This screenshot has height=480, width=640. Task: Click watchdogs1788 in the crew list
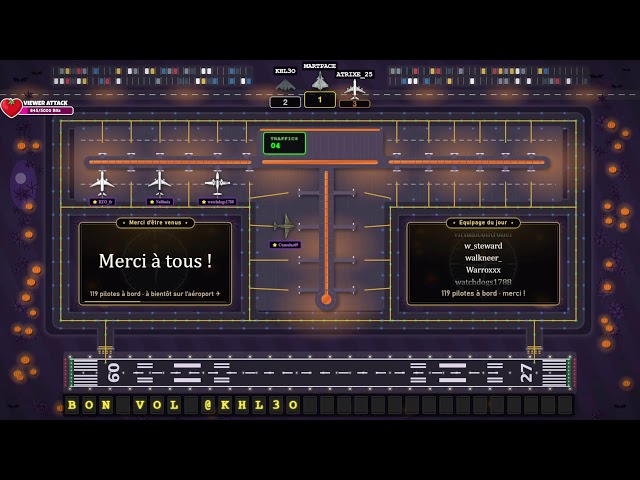click(x=483, y=282)
